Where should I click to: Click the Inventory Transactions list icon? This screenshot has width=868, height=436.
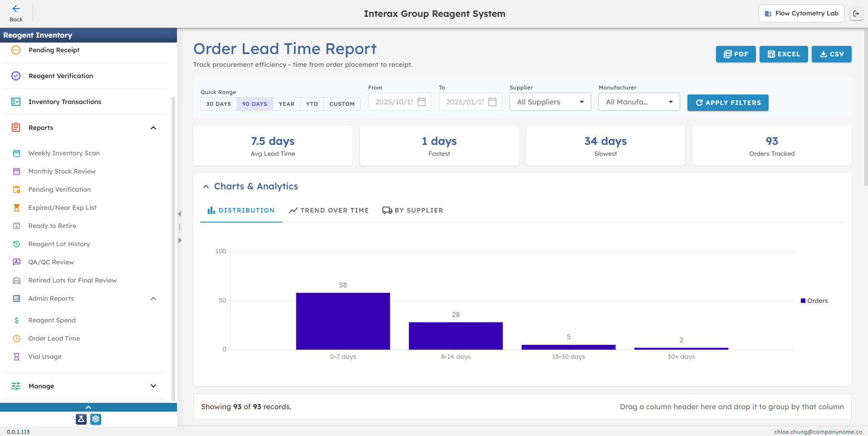(x=16, y=102)
